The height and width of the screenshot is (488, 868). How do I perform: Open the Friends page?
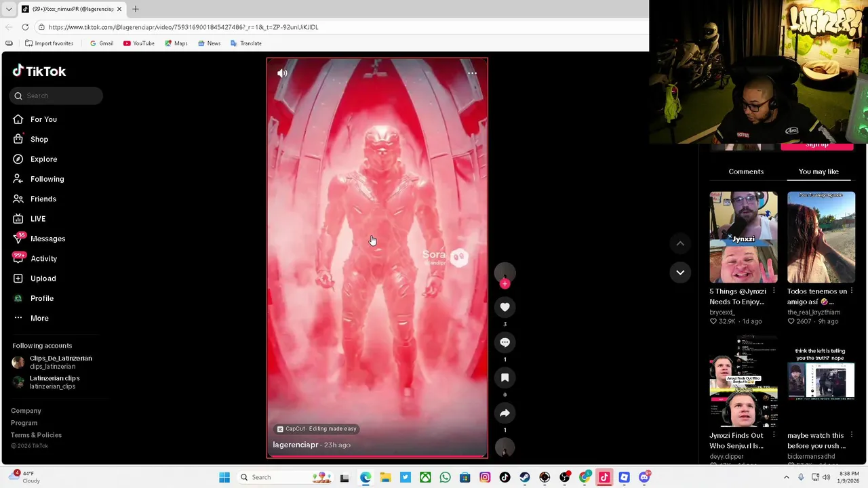[x=43, y=199]
